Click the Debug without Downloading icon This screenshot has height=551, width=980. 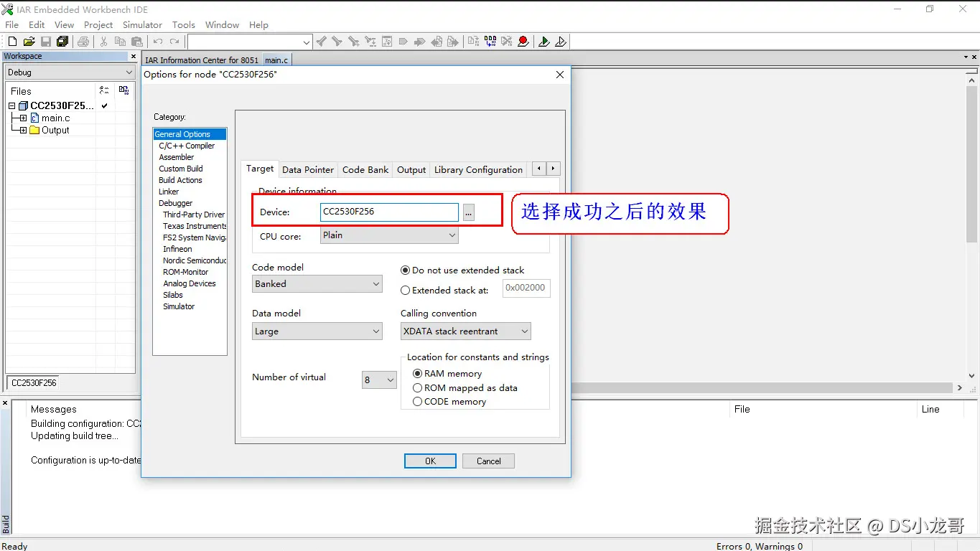pos(561,42)
